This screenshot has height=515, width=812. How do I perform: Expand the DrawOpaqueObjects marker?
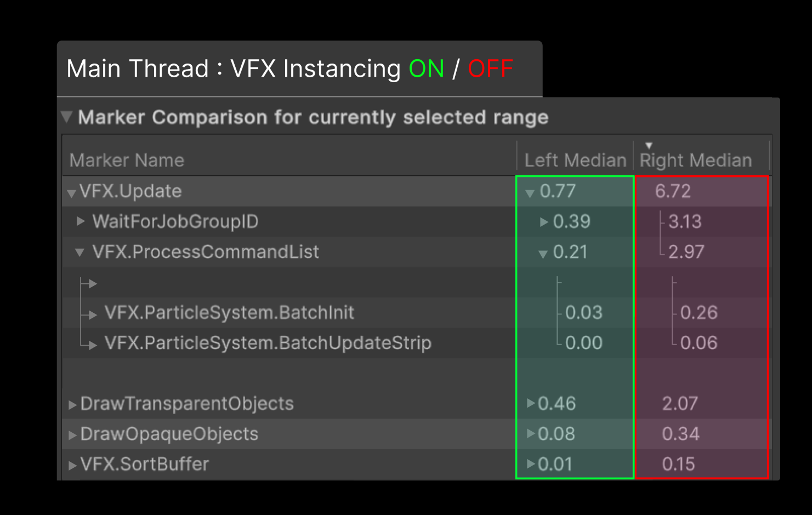point(72,435)
